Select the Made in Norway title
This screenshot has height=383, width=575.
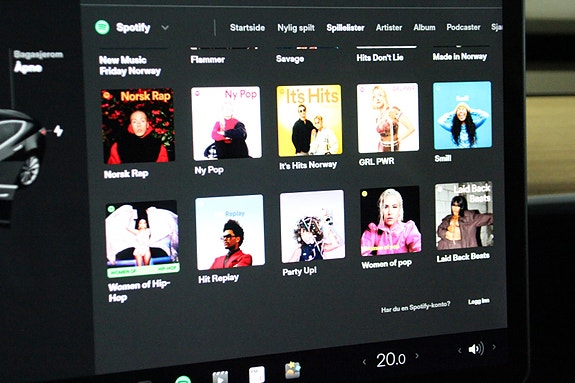pyautogui.click(x=459, y=56)
